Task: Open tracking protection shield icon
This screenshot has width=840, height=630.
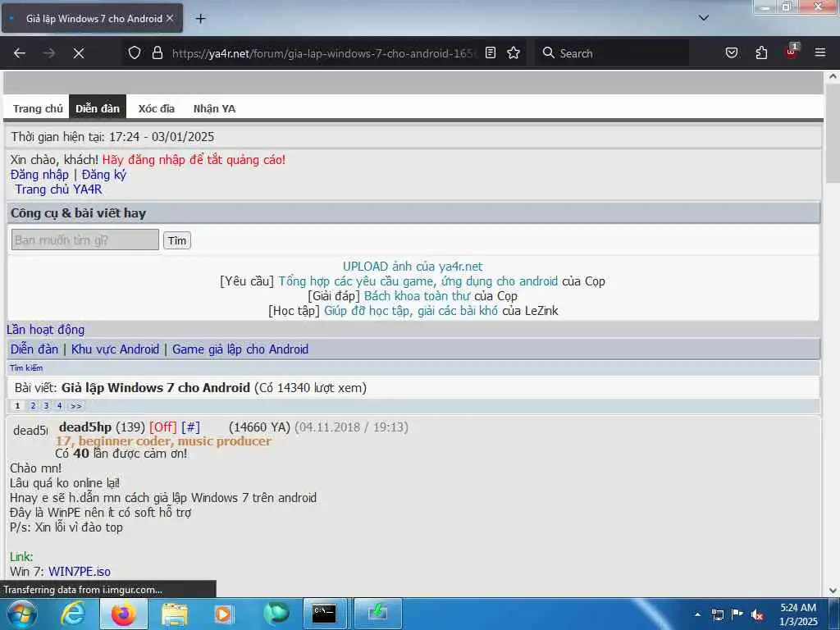Action: click(x=135, y=52)
